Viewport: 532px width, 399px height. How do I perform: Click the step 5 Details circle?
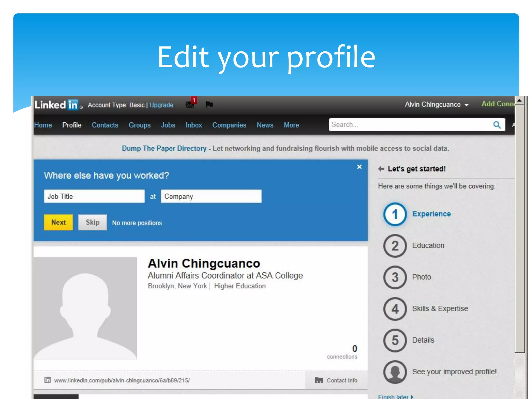click(x=395, y=340)
